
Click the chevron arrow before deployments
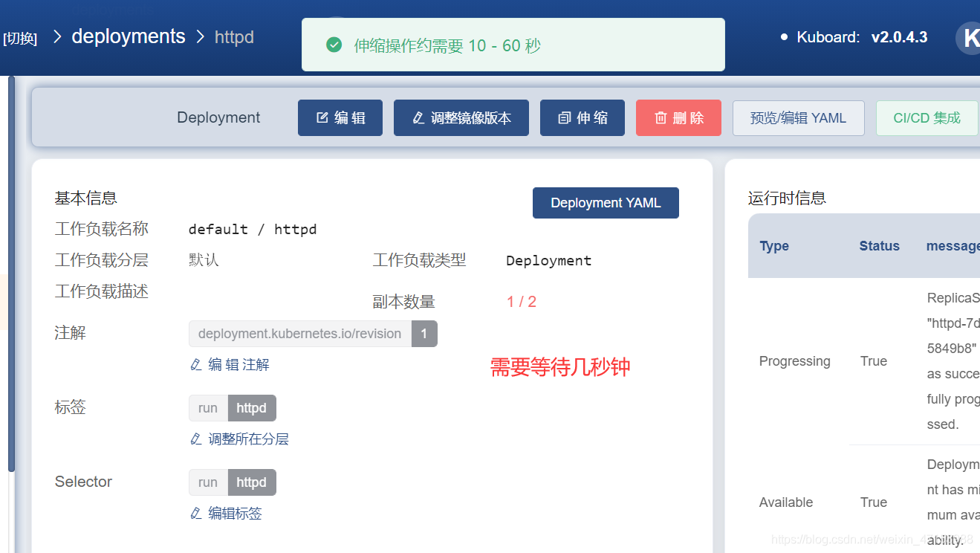coord(57,37)
